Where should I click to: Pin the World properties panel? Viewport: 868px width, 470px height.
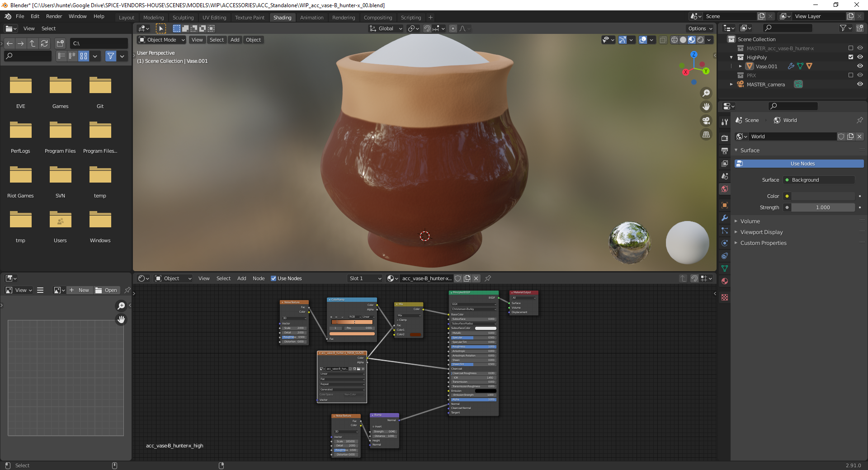[859, 120]
